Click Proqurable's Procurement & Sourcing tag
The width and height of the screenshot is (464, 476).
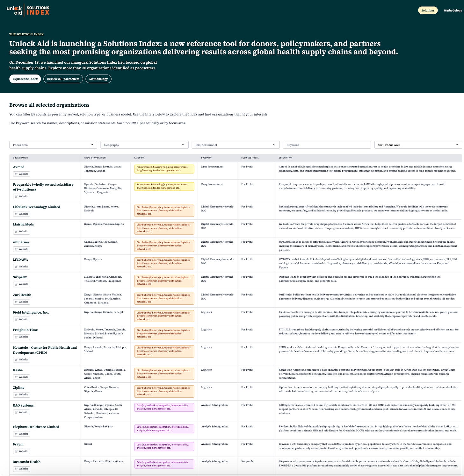[164, 186]
